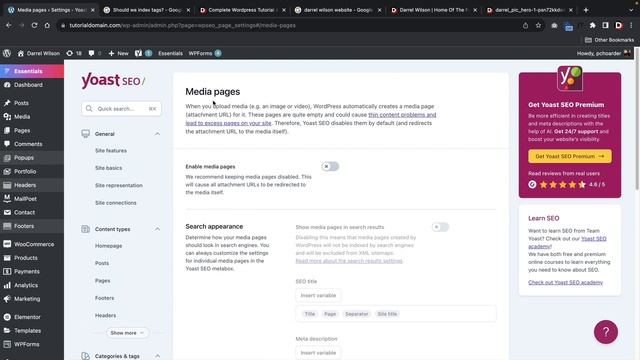The width and height of the screenshot is (640, 360).
Task: Open Read more about search results settings
Action: tap(349, 261)
